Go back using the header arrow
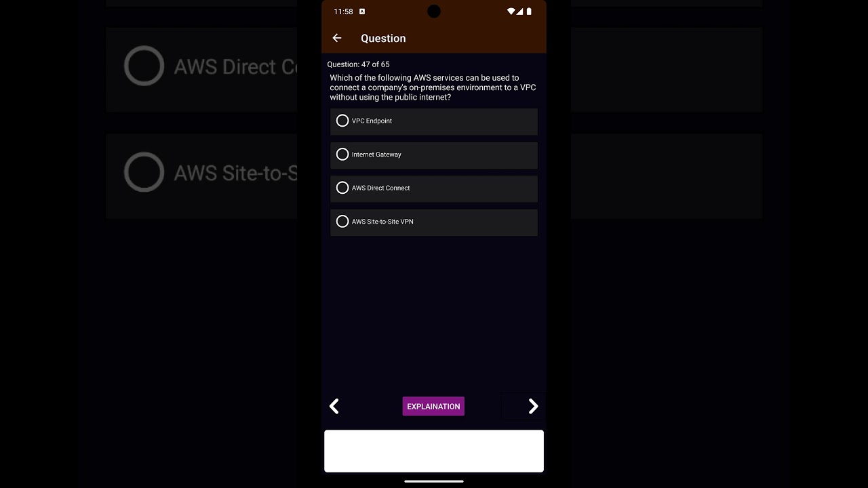Image resolution: width=868 pixels, height=488 pixels. 337,38
